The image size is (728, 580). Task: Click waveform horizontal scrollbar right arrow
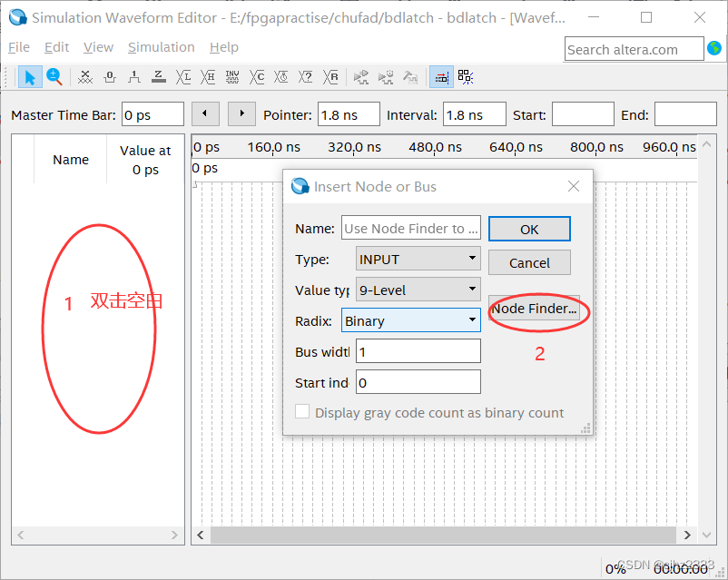click(x=687, y=535)
